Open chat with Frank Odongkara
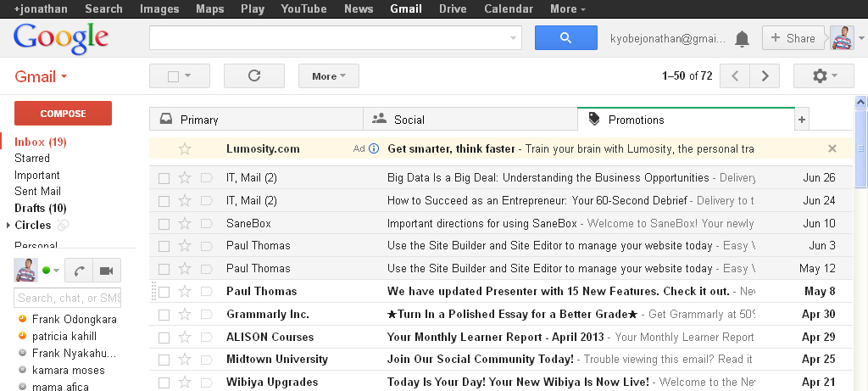 [x=75, y=320]
